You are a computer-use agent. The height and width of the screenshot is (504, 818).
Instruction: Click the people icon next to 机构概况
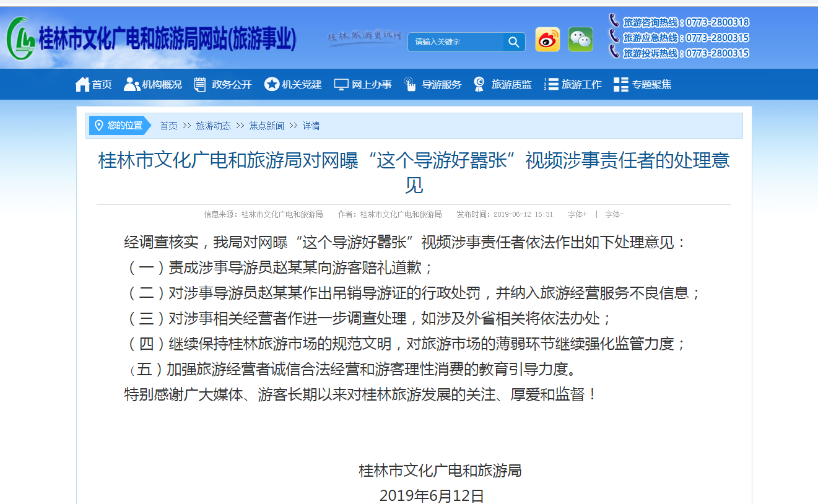point(131,84)
